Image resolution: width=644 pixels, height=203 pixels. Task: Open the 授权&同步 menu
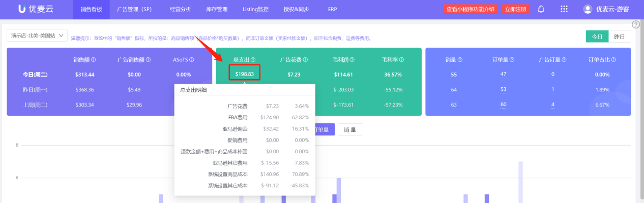(296, 9)
